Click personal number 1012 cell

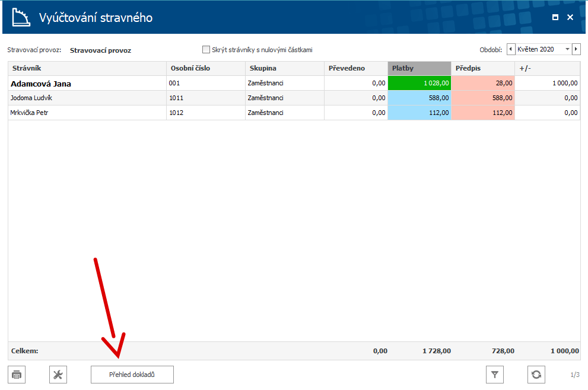point(205,113)
